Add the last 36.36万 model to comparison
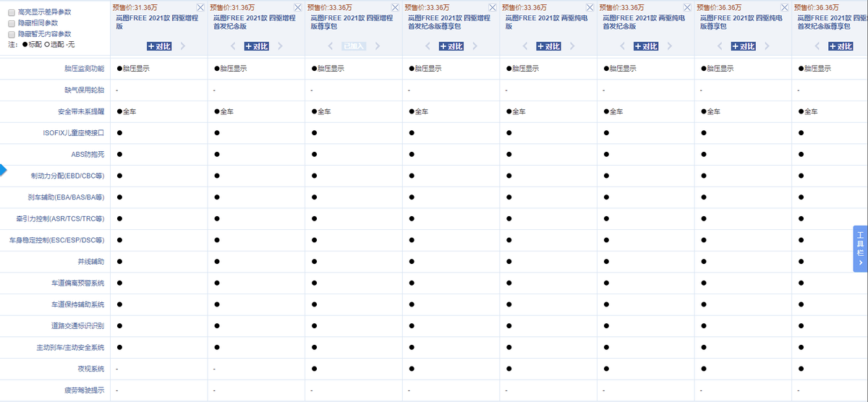 coord(841,46)
